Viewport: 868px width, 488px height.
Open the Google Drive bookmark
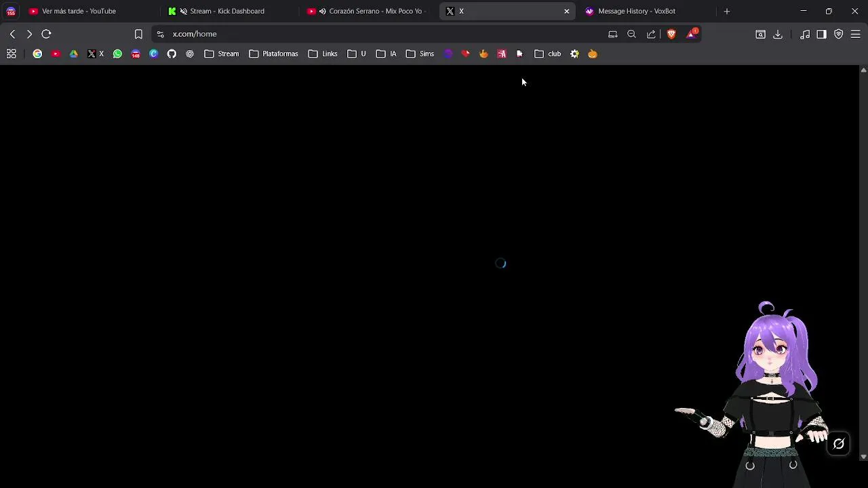coord(73,54)
